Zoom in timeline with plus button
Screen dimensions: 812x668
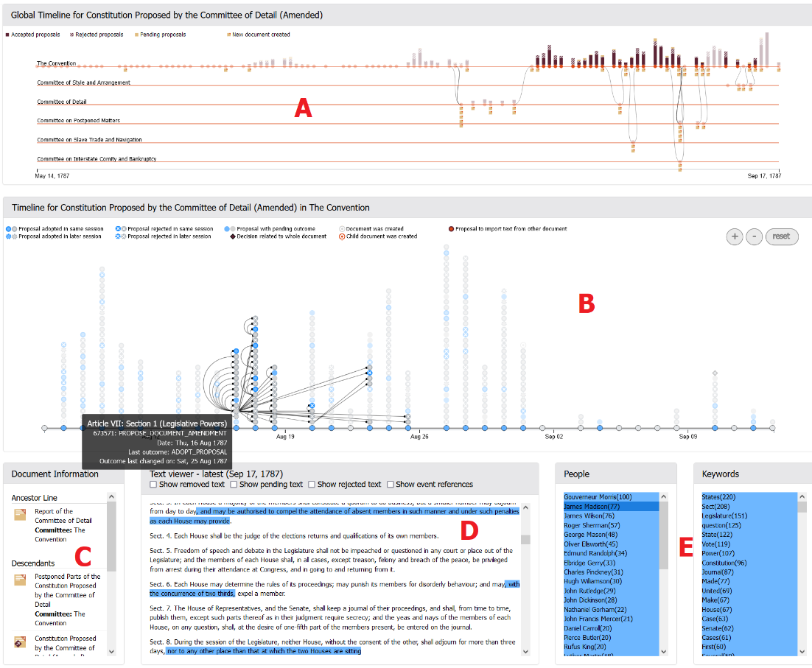(x=735, y=236)
